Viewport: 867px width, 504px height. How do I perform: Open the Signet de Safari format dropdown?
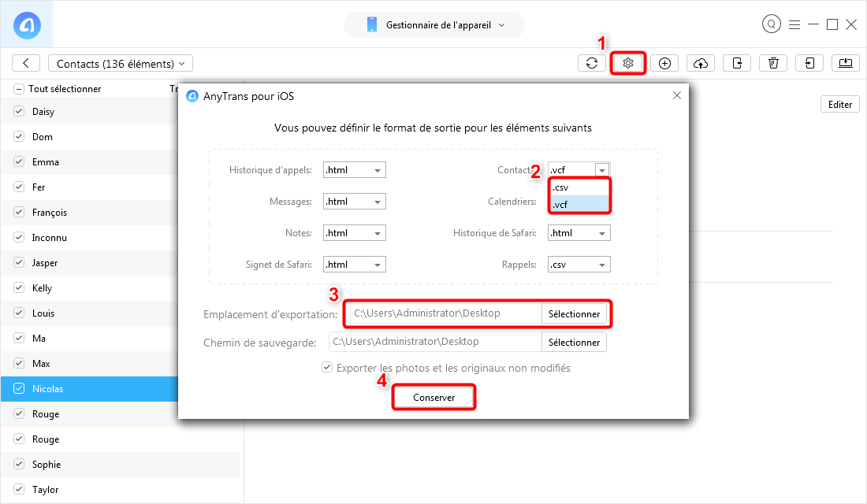pos(355,264)
